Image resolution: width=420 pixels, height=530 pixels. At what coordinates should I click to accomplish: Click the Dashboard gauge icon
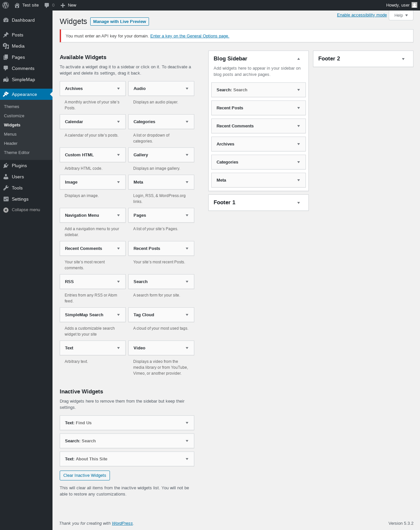pos(6,20)
